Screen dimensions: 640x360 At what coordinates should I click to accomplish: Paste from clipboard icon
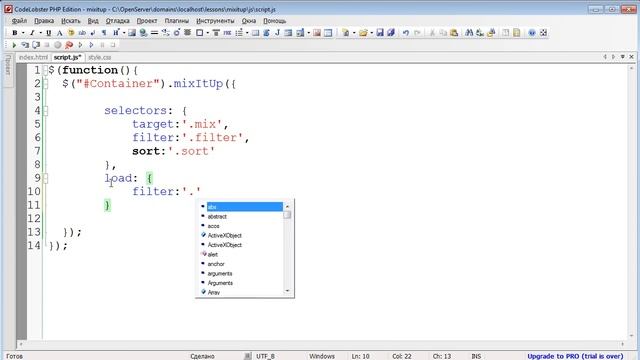pos(454,33)
